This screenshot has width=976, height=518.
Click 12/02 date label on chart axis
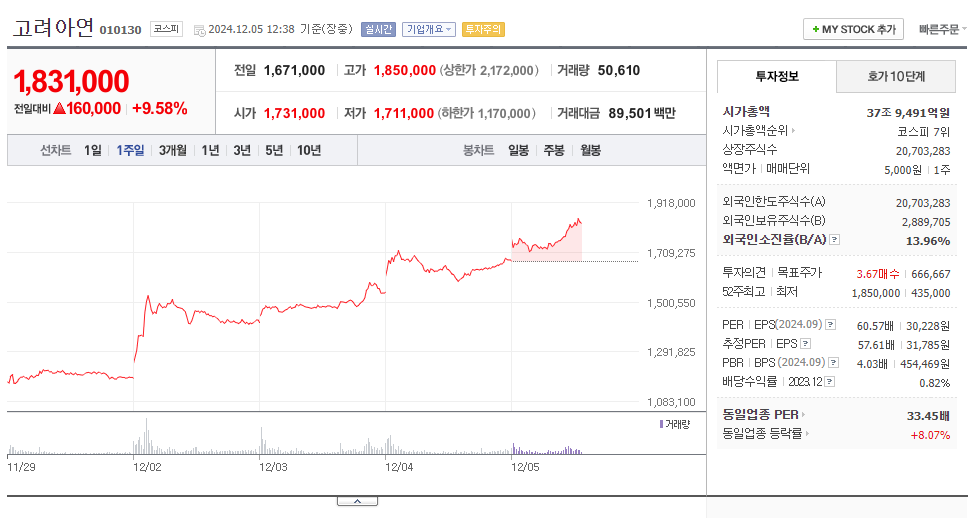coord(147,467)
